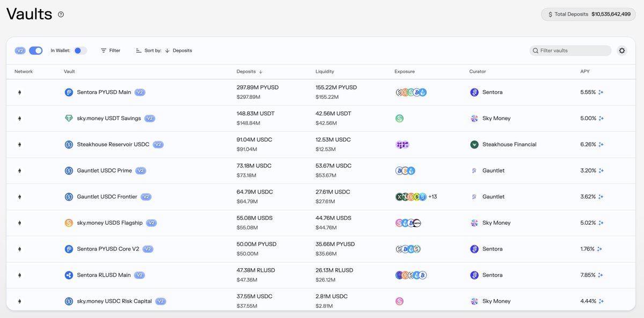Click the Vault column header
The image size is (644, 318).
(x=69, y=71)
